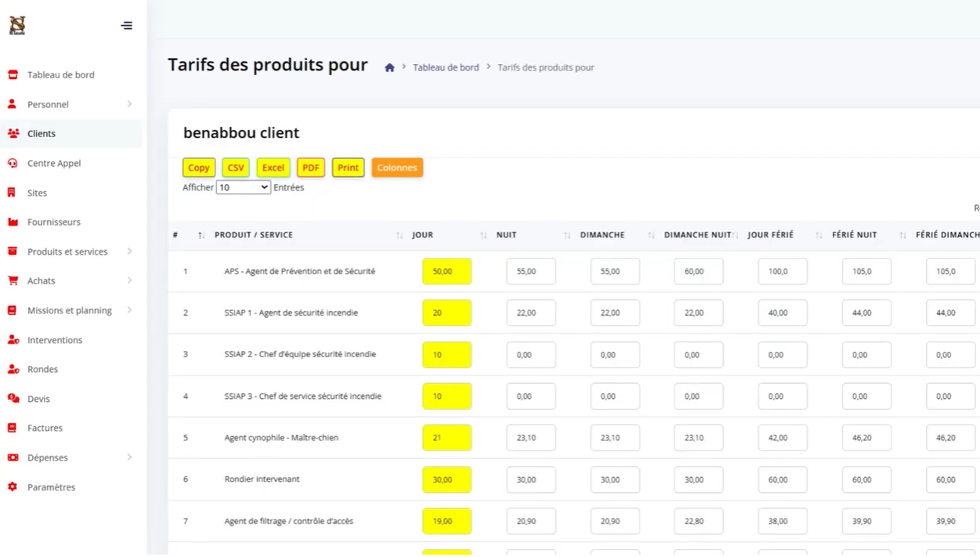Expand the Personnel submenu chevron
Viewport: 980px width, 557px height.
(x=129, y=104)
